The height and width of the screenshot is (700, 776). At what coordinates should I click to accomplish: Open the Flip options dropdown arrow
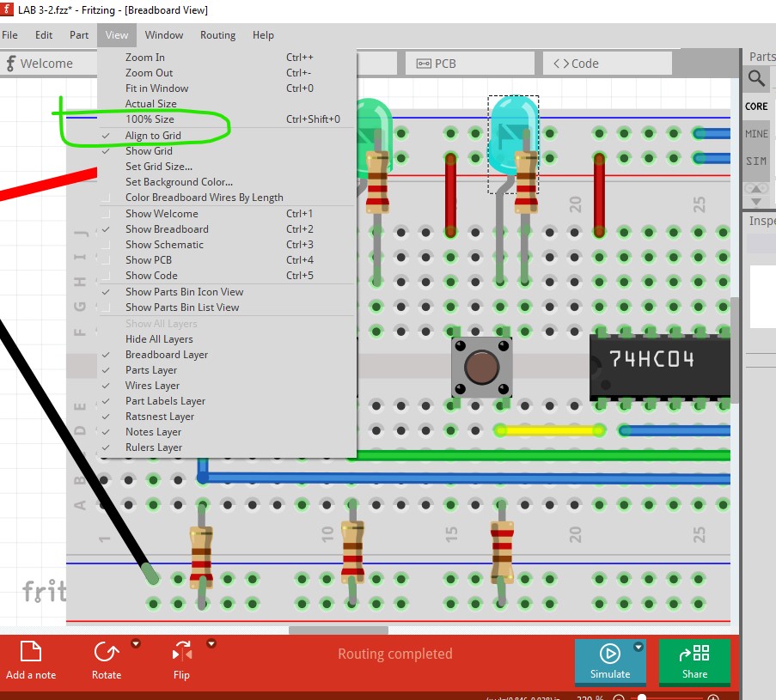point(211,643)
